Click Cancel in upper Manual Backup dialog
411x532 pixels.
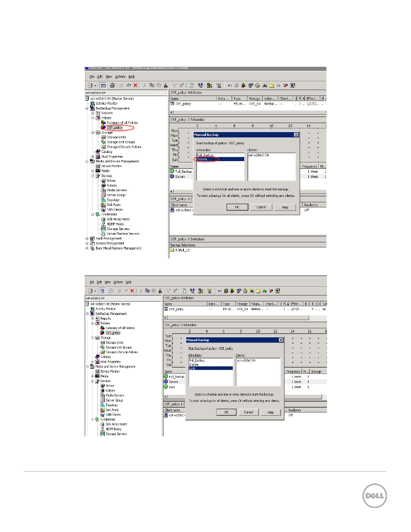[261, 207]
